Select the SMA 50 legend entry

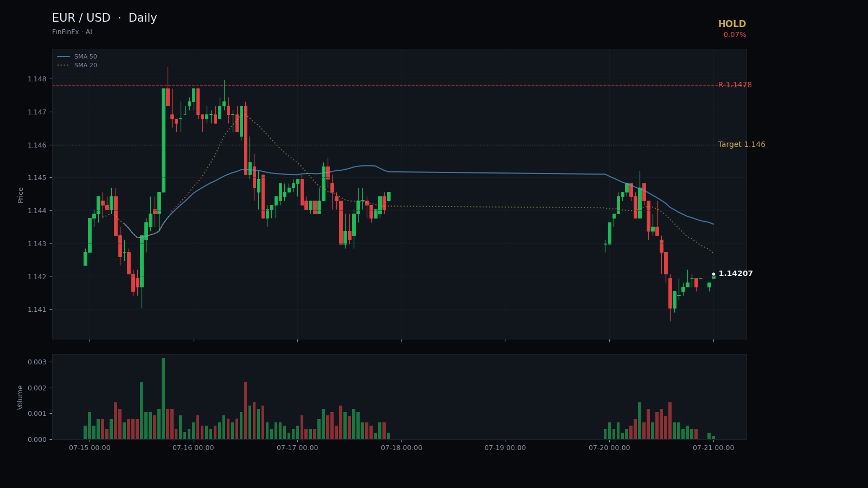coord(77,57)
